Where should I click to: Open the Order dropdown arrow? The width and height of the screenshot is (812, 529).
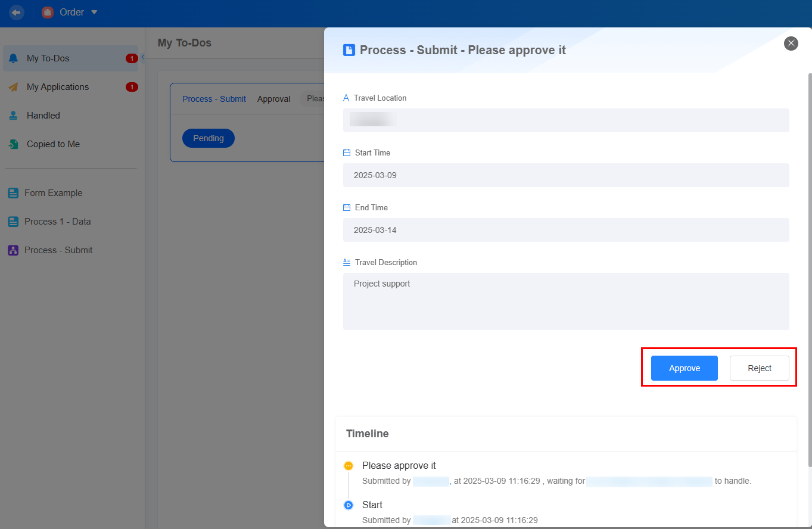coord(94,13)
